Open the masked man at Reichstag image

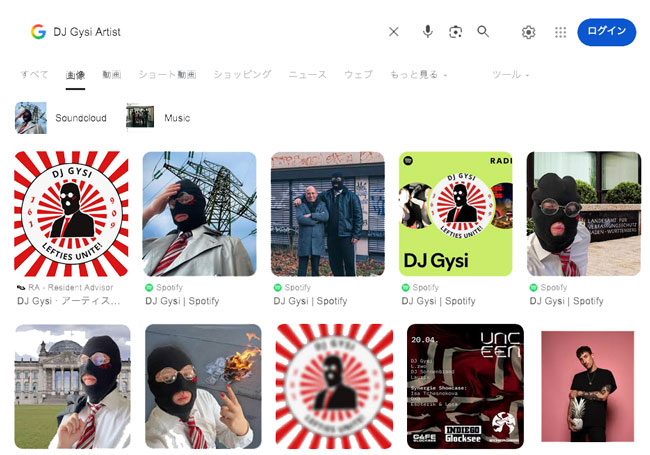(x=73, y=386)
